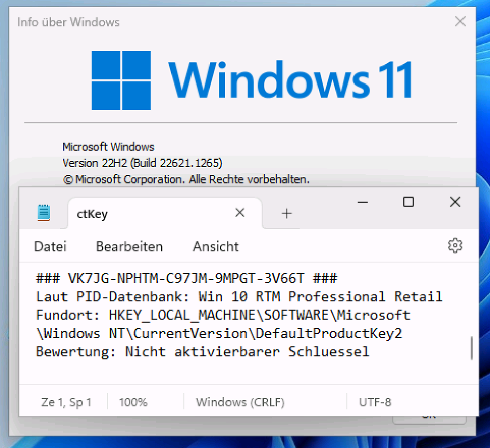Close the Notepad window

[x=455, y=202]
